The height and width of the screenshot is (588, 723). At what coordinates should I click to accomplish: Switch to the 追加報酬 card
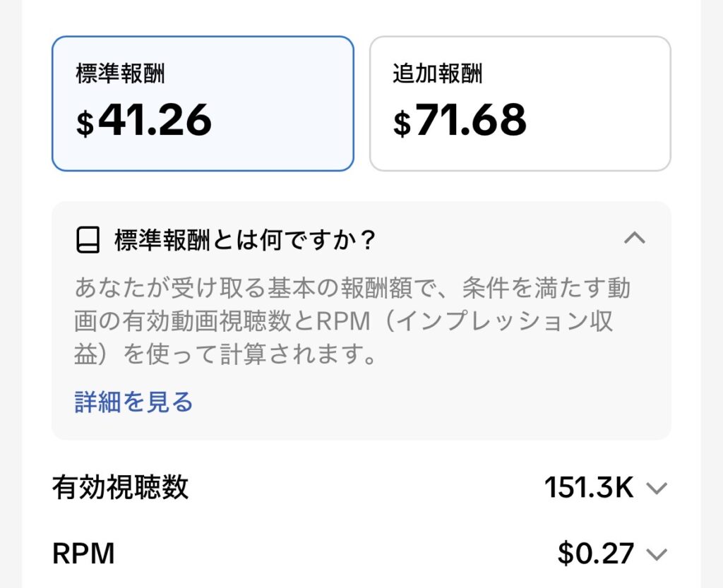point(520,103)
